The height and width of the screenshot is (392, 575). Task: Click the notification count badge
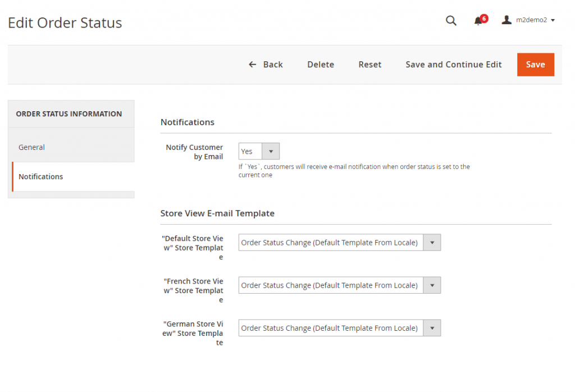click(484, 16)
